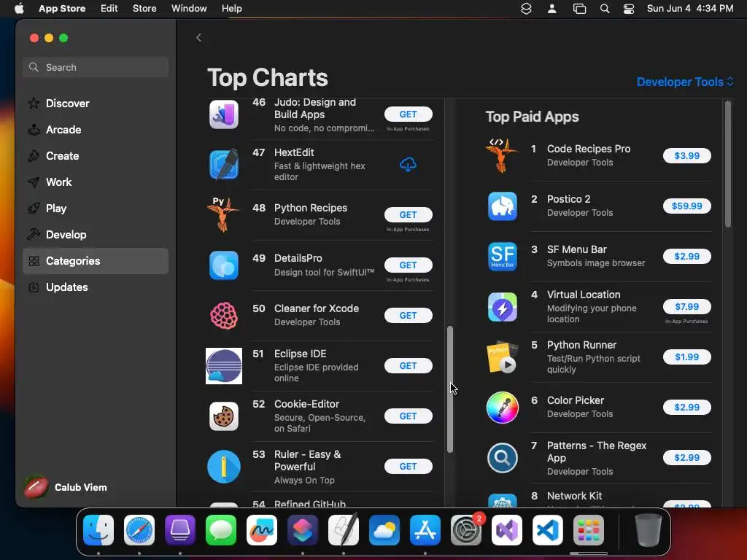Open the Python Recipes hummingbird icon

223,215
